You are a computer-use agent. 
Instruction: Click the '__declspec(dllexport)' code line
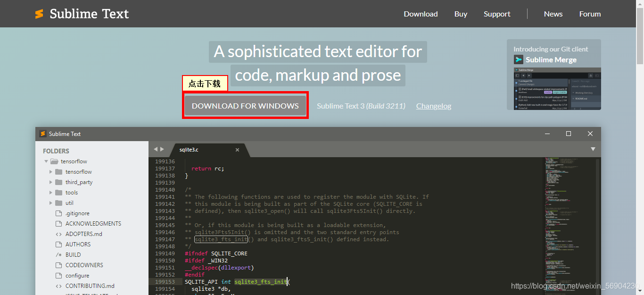(x=219, y=268)
